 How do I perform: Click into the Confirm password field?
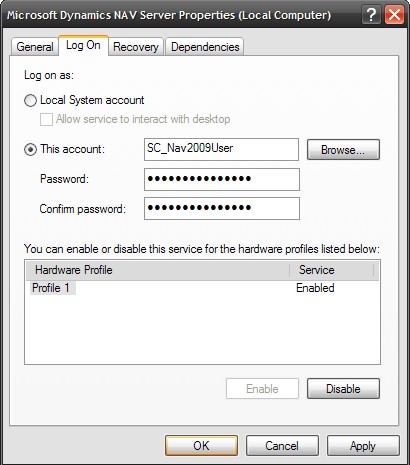click(x=222, y=208)
